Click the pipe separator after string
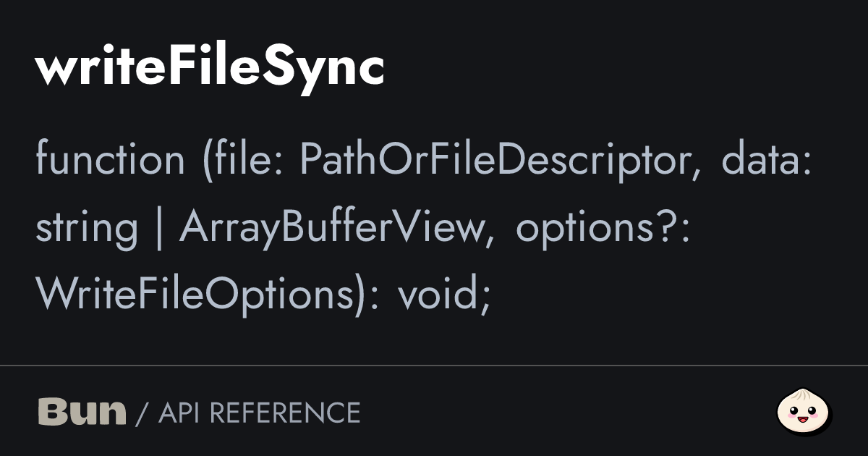The image size is (868, 456). (x=158, y=227)
